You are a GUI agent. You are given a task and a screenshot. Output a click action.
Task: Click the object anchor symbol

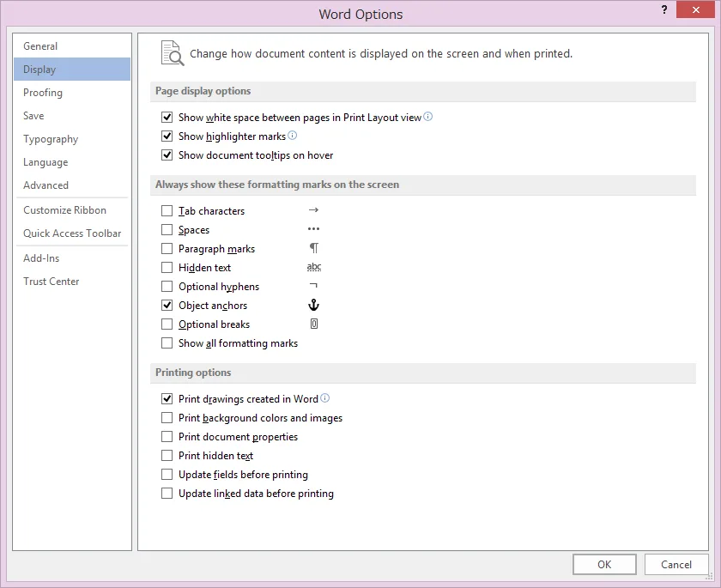coord(313,305)
